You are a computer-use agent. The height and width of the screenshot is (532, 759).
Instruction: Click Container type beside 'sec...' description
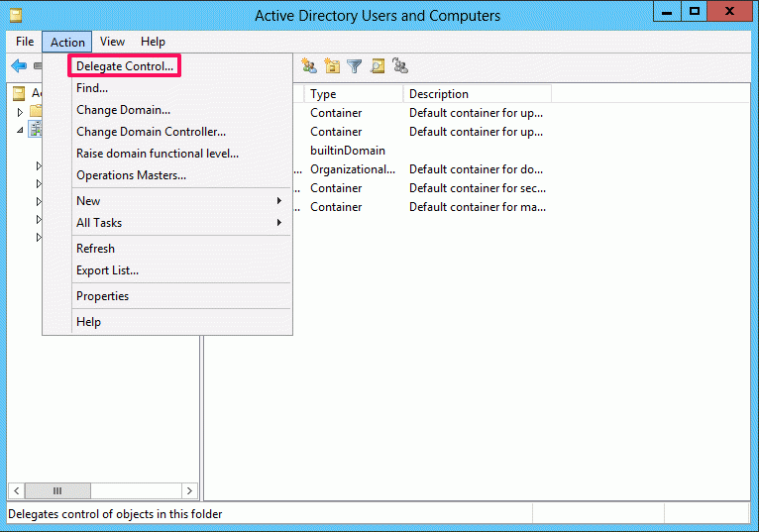point(336,188)
